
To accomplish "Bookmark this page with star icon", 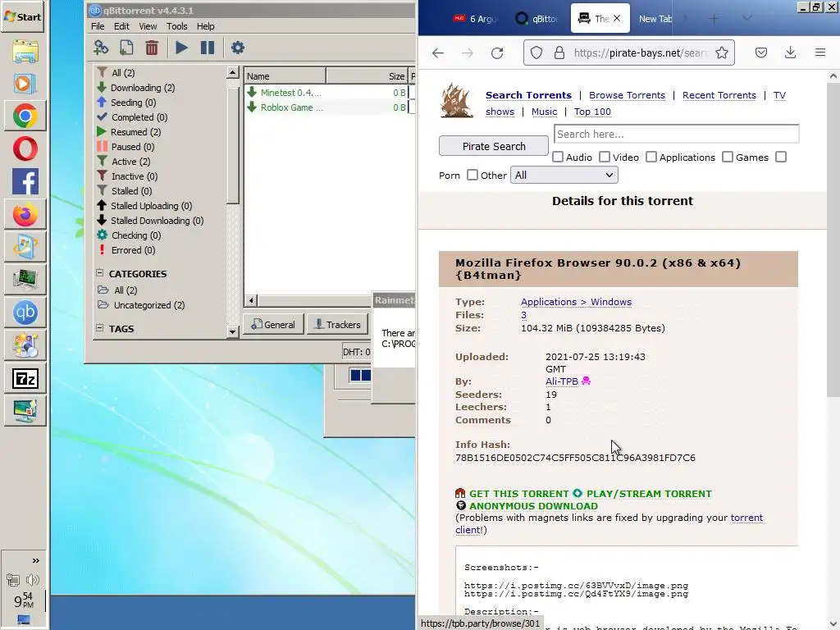I will pos(722,52).
